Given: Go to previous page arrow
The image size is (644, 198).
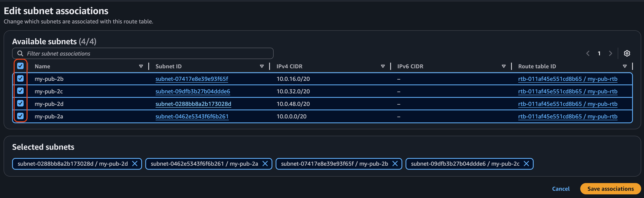Looking at the screenshot, I should pos(588,53).
